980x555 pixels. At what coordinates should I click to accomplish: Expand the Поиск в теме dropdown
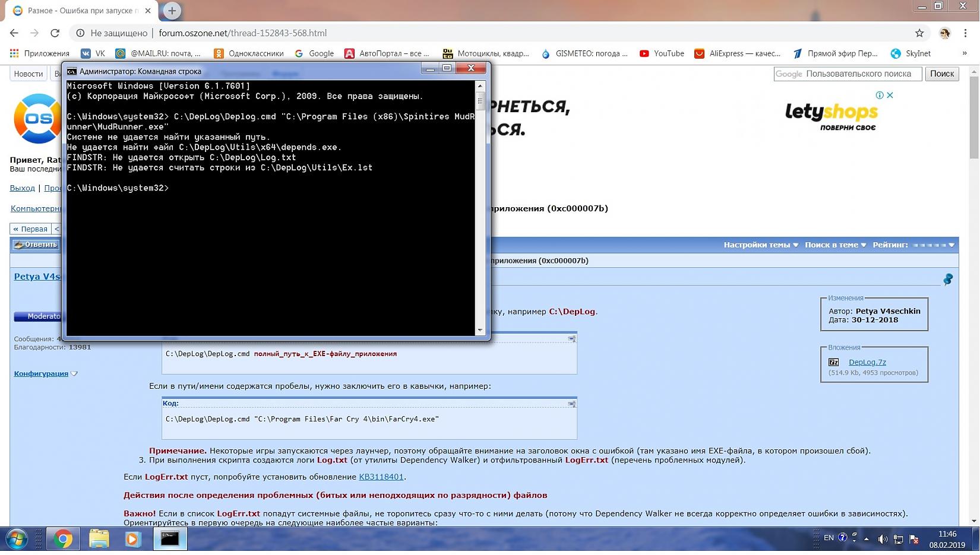835,245
